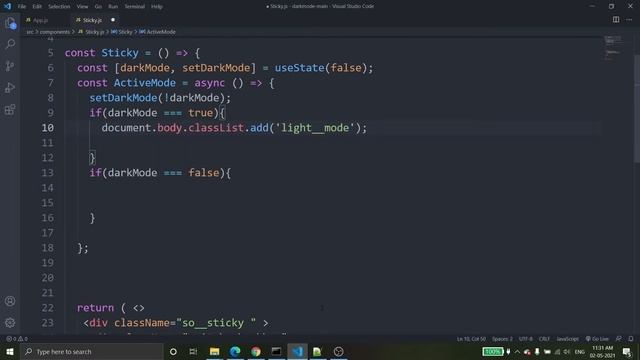This screenshot has height=360, width=640.
Task: Click the code minimap
Action: 613,48
